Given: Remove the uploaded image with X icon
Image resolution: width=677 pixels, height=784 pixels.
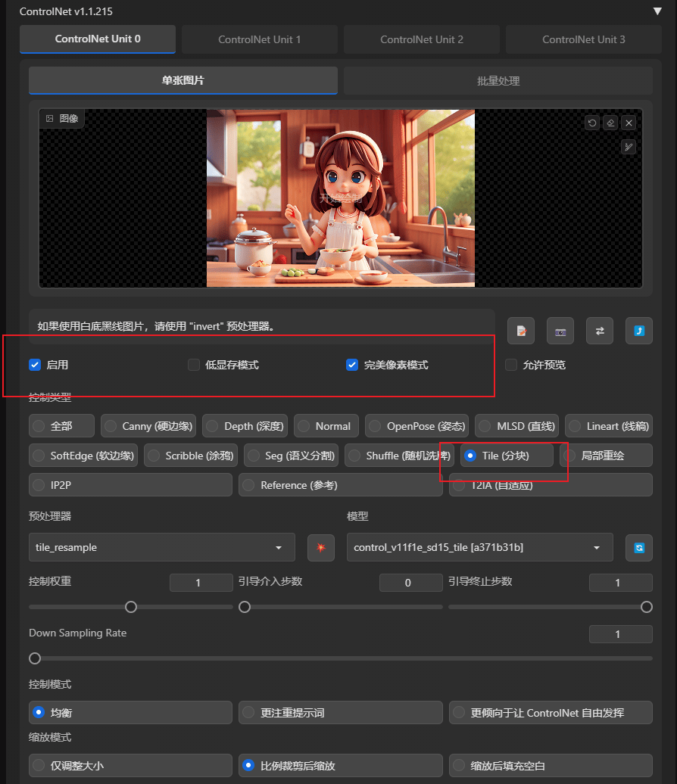Looking at the screenshot, I should coord(629,123).
